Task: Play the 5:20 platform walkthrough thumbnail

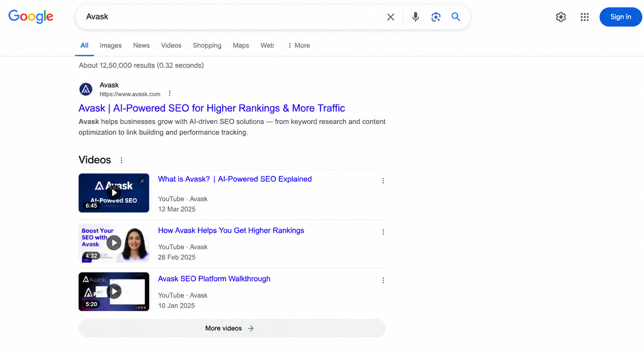Action: coord(114,291)
